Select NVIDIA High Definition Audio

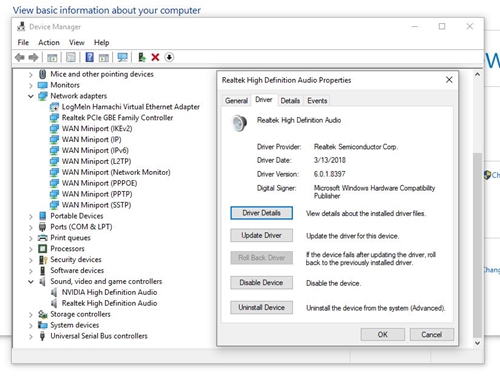point(109,292)
